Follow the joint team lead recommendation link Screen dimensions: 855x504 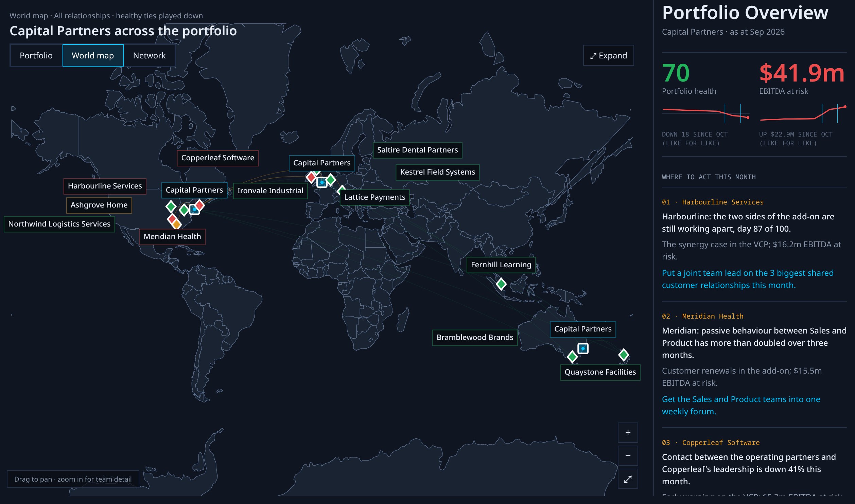748,279
